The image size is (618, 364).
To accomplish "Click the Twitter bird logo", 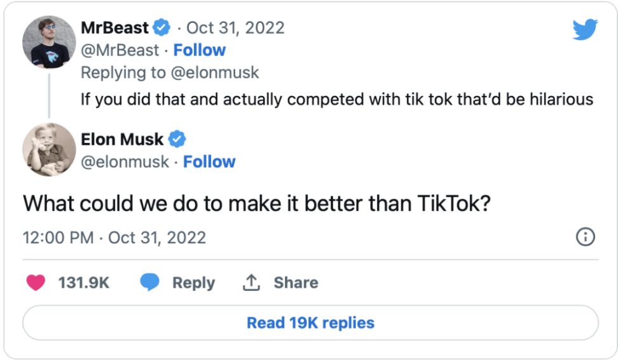I will click(x=584, y=29).
